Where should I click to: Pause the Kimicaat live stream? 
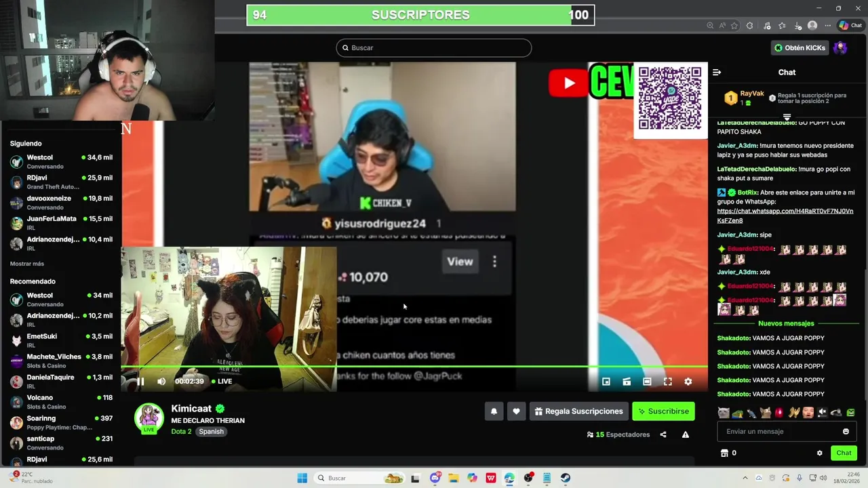(140, 382)
